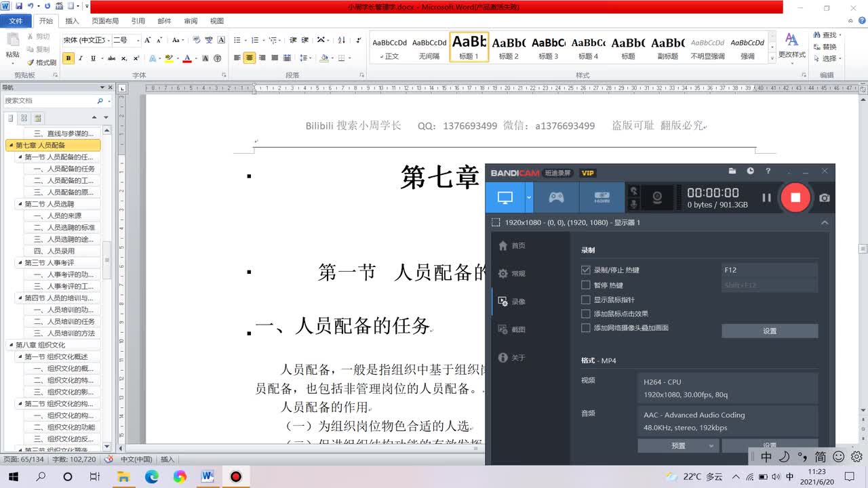
Task: Apply the 无间隔 style
Action: (x=429, y=47)
